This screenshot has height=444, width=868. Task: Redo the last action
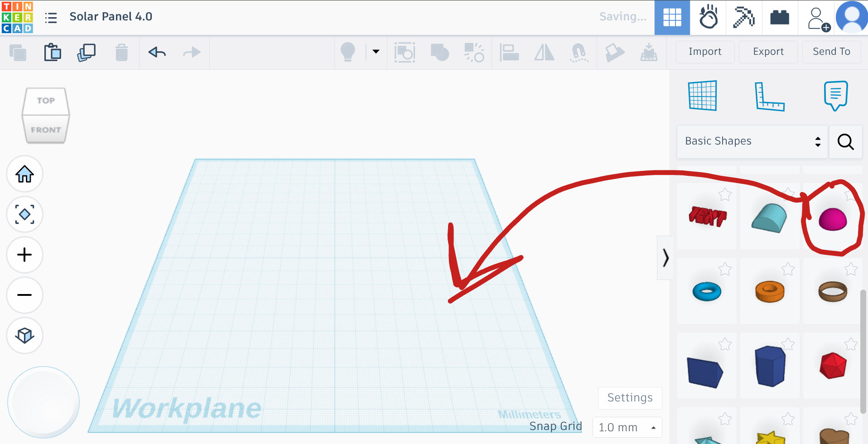[x=192, y=53]
